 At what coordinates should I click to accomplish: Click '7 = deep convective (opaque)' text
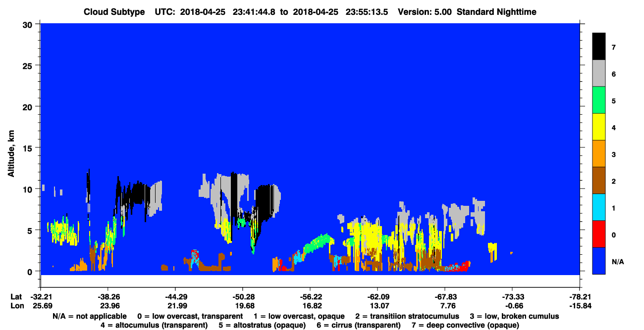[466, 325]
